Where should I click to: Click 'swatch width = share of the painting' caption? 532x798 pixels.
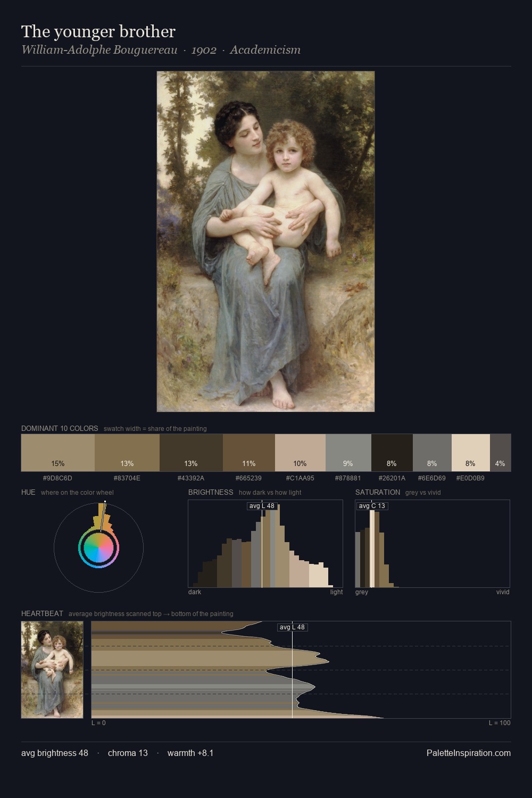155,429
